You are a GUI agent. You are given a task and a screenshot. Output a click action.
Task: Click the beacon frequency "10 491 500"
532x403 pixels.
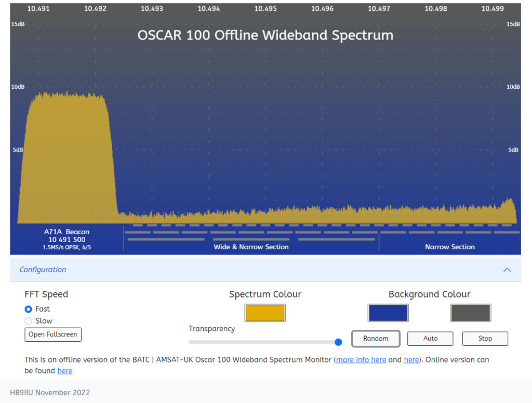(67, 239)
